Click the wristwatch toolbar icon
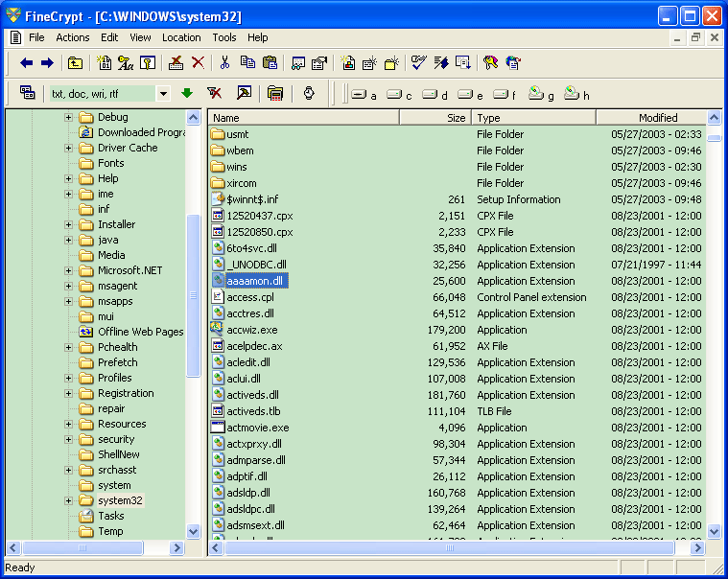This screenshot has height=579, width=728. pos(309,93)
